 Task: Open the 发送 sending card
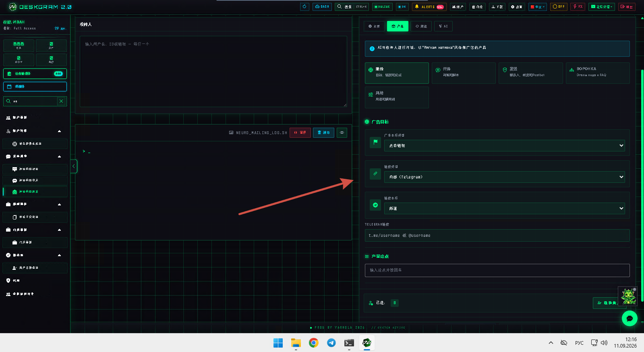coord(530,73)
